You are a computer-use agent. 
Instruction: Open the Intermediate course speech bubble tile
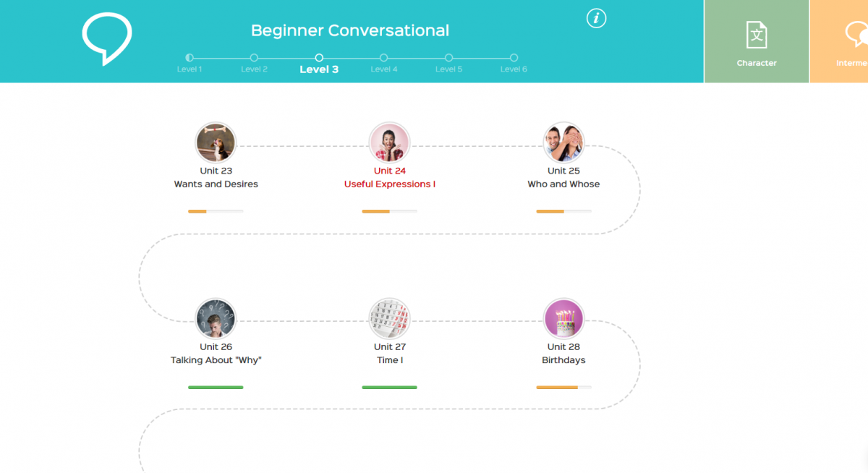point(856,35)
